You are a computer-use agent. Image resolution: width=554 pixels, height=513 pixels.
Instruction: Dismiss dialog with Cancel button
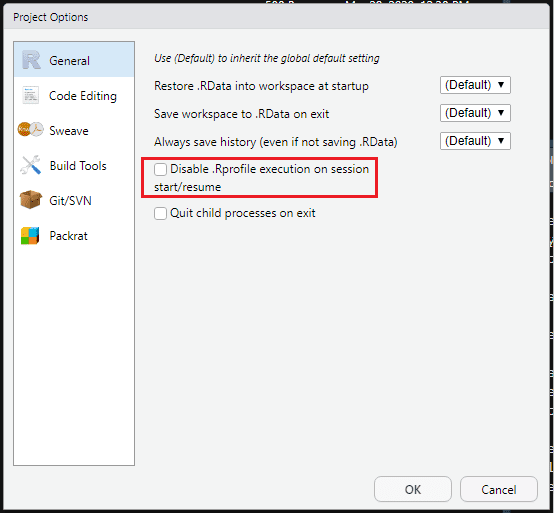[499, 489]
